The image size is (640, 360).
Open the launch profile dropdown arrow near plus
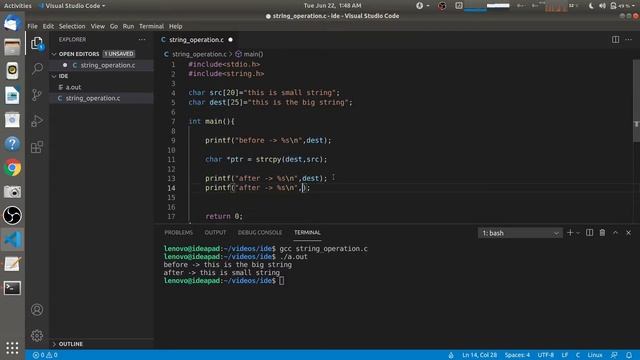(x=578, y=233)
